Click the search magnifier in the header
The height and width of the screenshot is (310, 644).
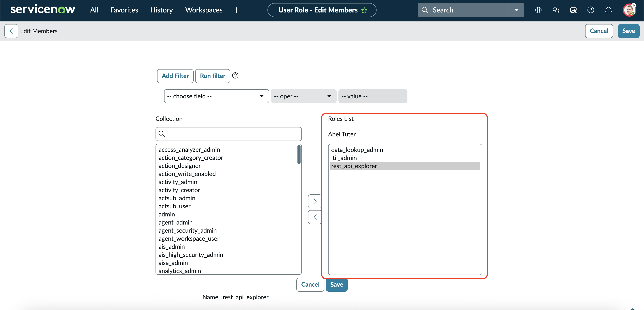click(x=425, y=10)
